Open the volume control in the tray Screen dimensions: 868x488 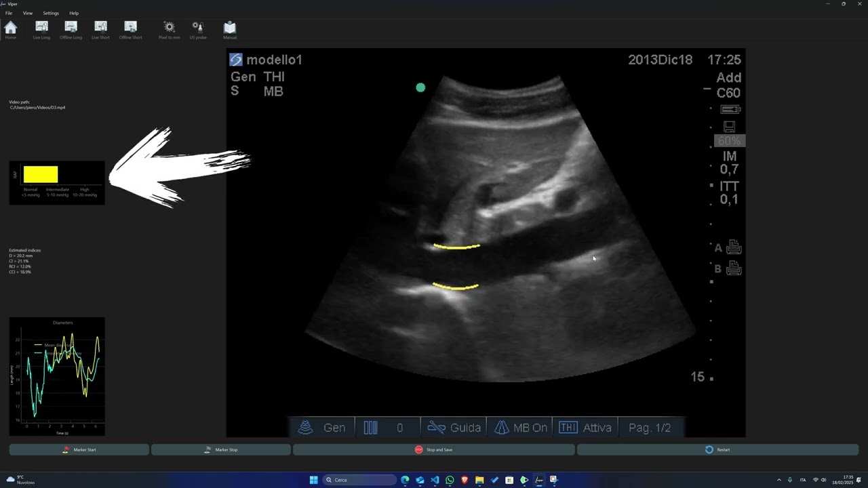pyautogui.click(x=824, y=480)
